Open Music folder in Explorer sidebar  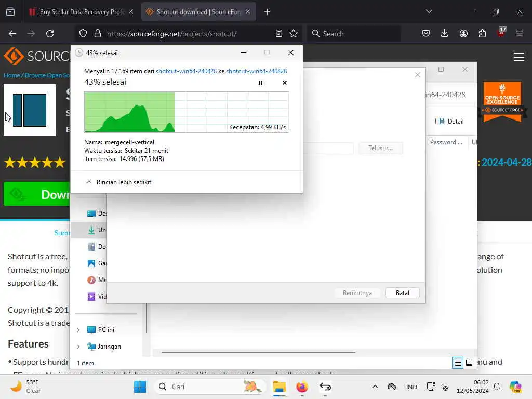coord(96,280)
